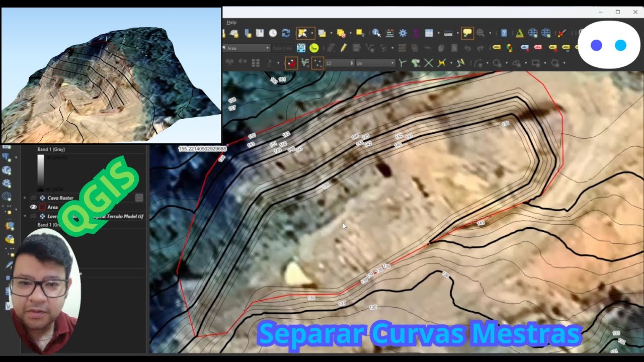Toggle Snapping on Intersection X icon

[x=428, y=63]
